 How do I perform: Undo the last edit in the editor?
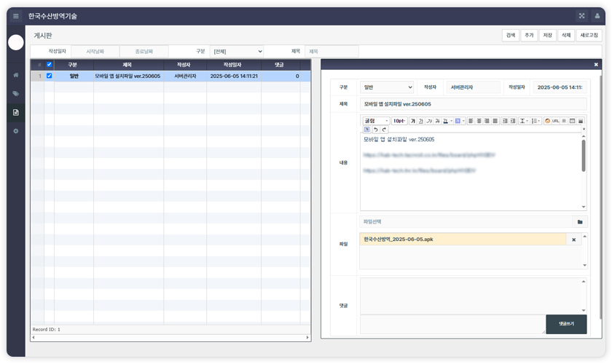coord(376,130)
